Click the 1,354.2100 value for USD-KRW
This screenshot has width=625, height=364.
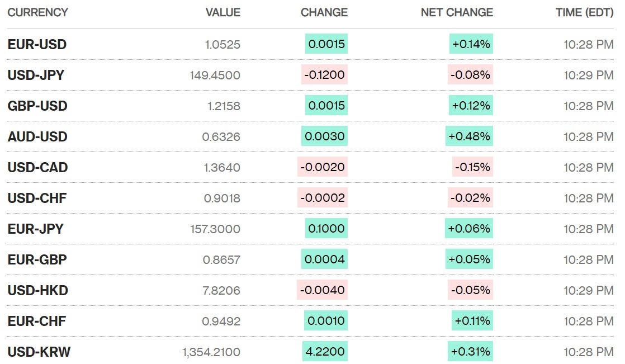point(211,352)
